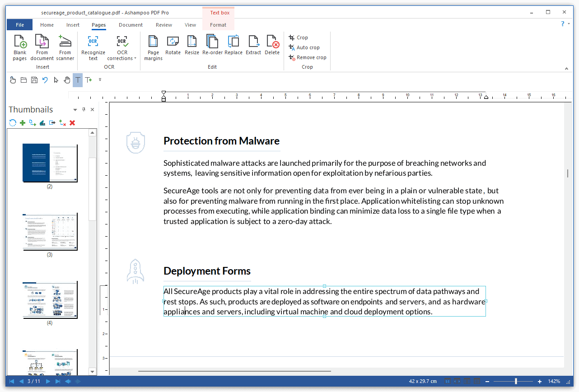
Task: Click the zoom slider handle
Action: pos(516,382)
